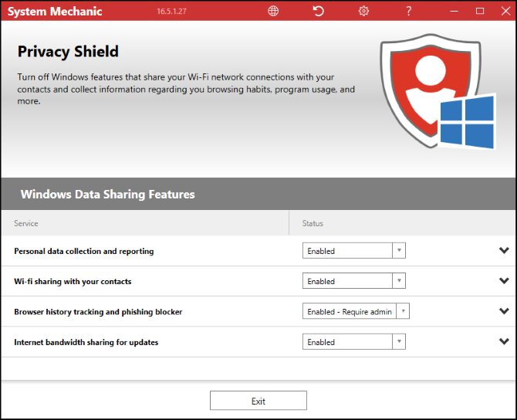Click the Exit button
The image size is (517, 420).
[258, 401]
